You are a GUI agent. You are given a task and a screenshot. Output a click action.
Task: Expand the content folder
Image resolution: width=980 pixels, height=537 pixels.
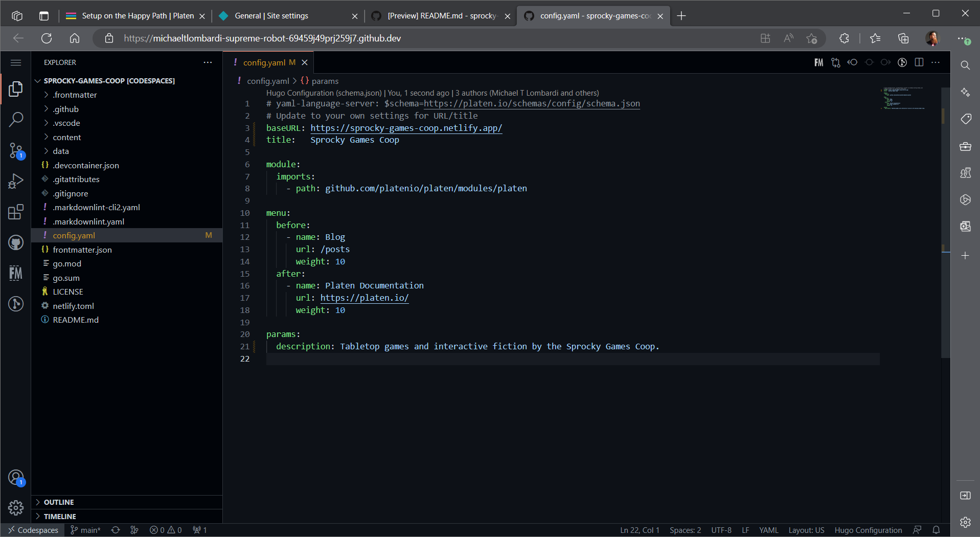[x=66, y=137]
